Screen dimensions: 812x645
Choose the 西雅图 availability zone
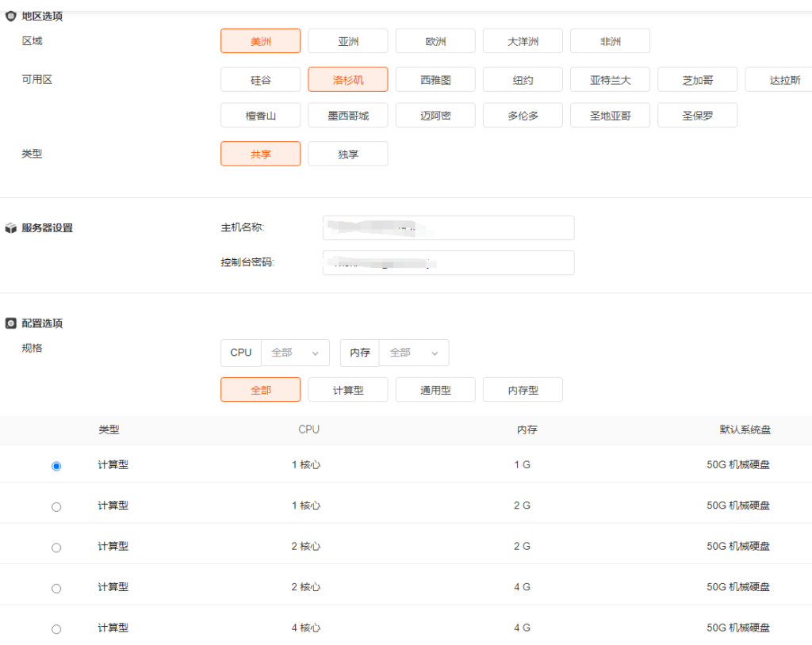point(435,80)
